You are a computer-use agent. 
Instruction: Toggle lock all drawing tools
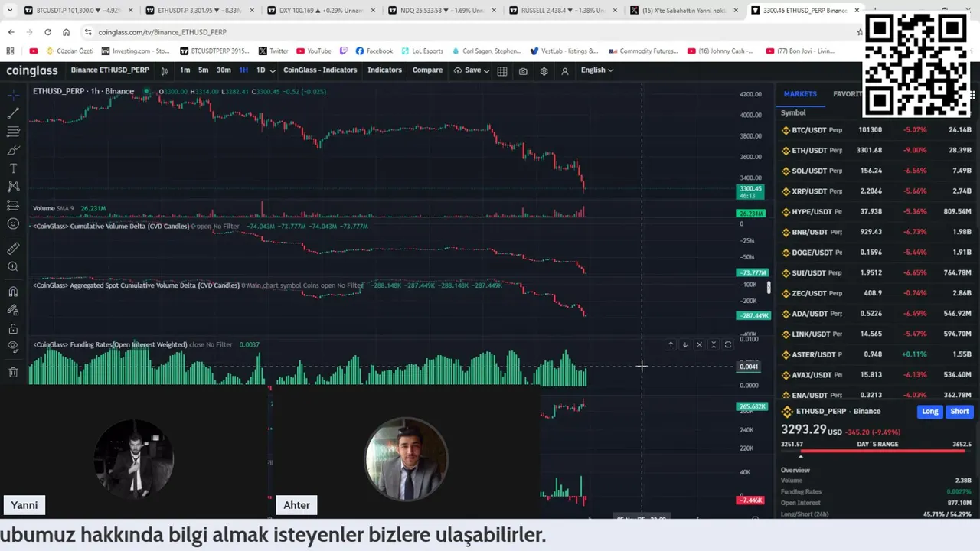point(13,328)
